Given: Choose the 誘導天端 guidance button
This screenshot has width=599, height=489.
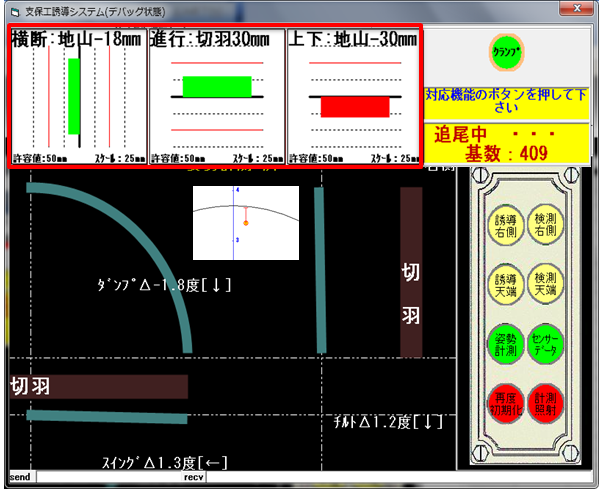Looking at the screenshot, I should 505,285.
